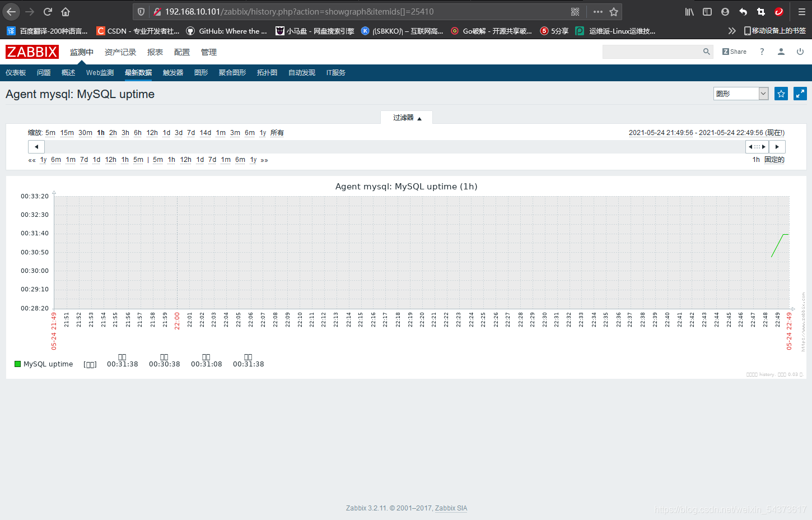Open the user profile icon
Viewport: 812px width, 520px height.
781,52
